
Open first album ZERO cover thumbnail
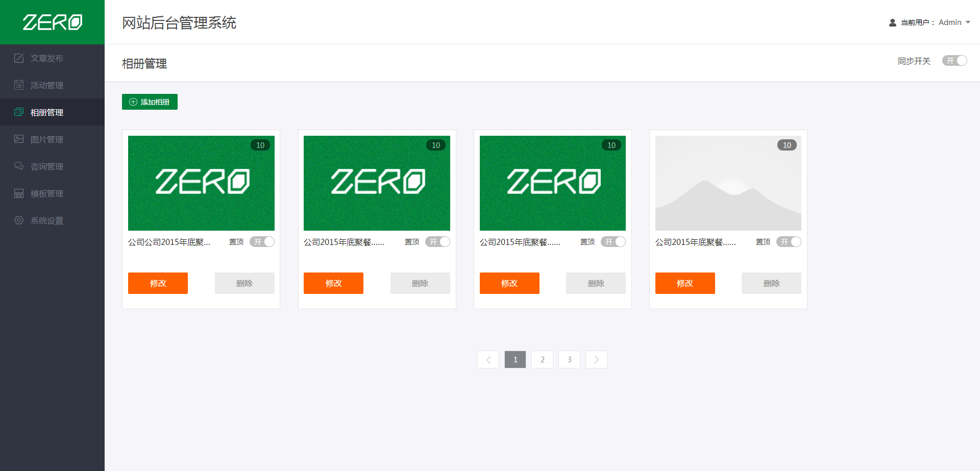[201, 183]
